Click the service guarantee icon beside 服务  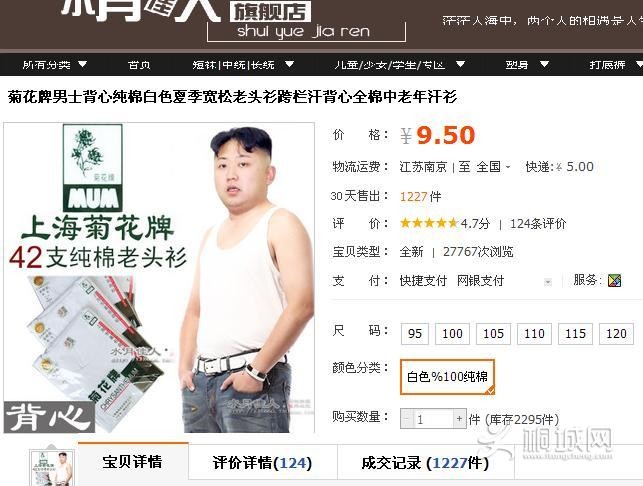pos(615,281)
